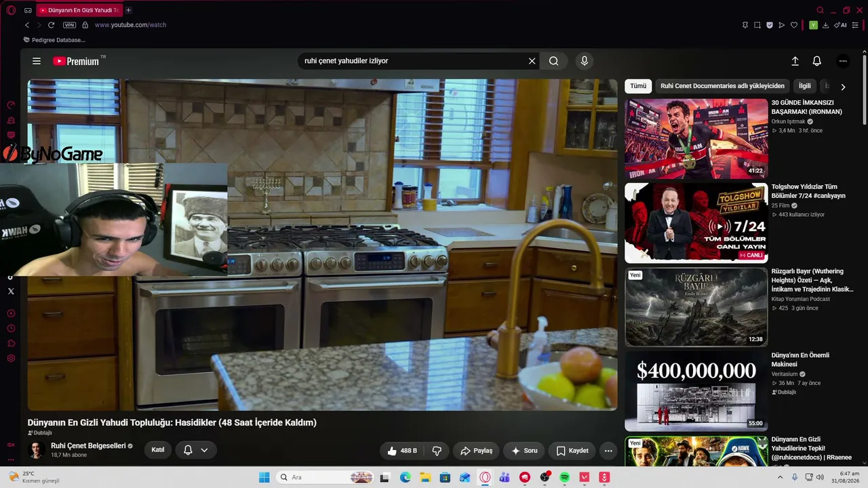Click the video player to pause

coord(322,245)
